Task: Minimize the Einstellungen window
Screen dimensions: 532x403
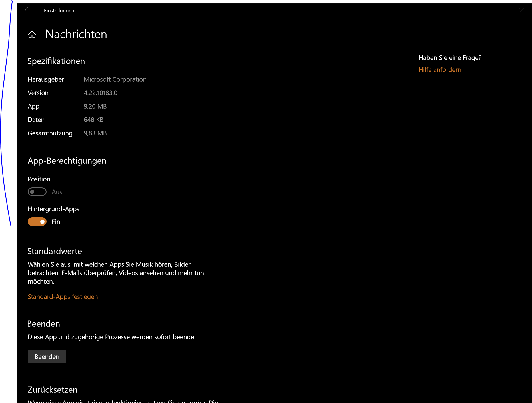Action: pos(482,10)
